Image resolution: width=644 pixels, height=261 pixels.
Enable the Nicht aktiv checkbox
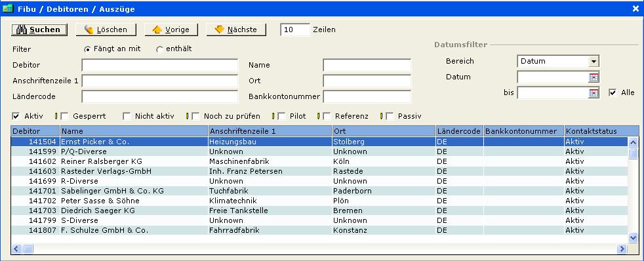(x=127, y=116)
